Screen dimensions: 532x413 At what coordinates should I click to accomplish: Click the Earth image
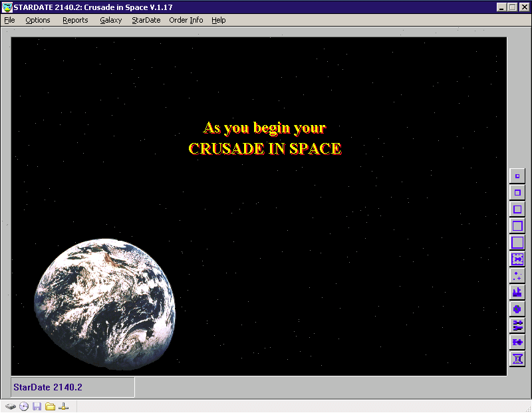(105, 305)
